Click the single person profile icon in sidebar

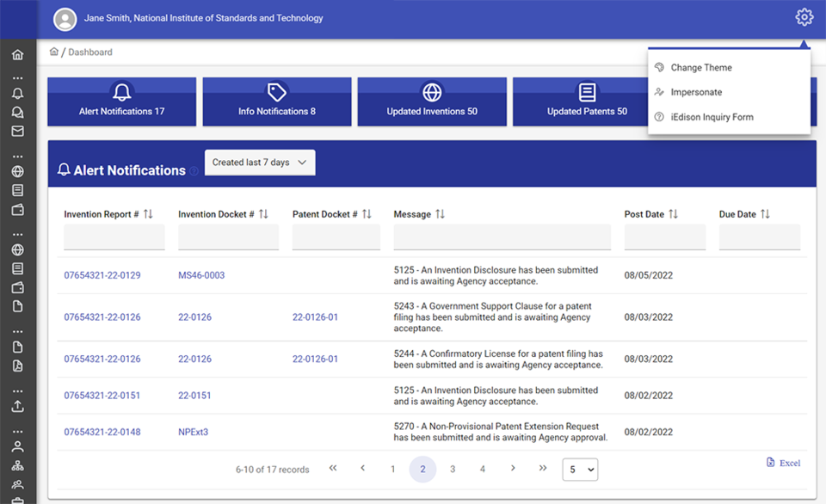click(17, 446)
